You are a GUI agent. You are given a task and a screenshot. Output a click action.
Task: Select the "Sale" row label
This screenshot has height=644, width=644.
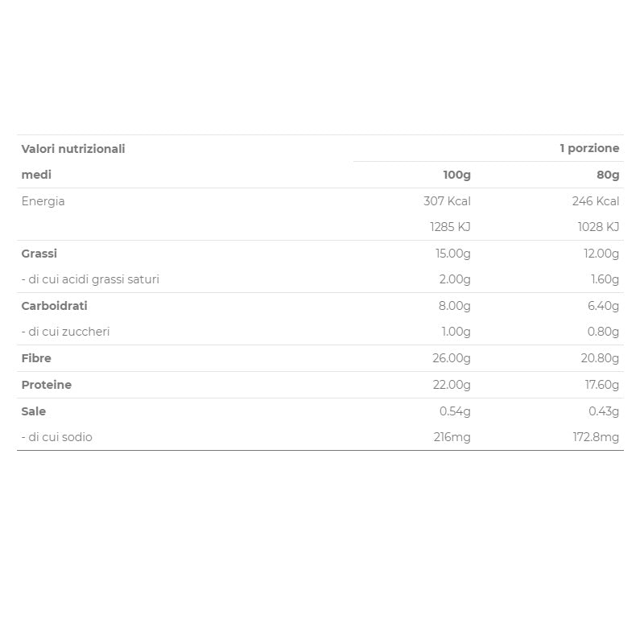tap(34, 411)
